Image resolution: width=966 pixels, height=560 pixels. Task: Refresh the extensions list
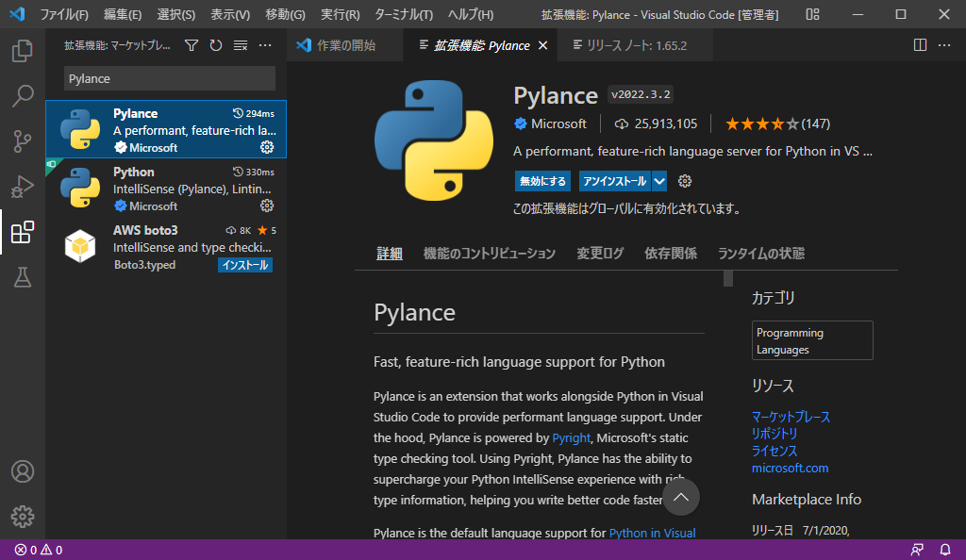pyautogui.click(x=216, y=45)
